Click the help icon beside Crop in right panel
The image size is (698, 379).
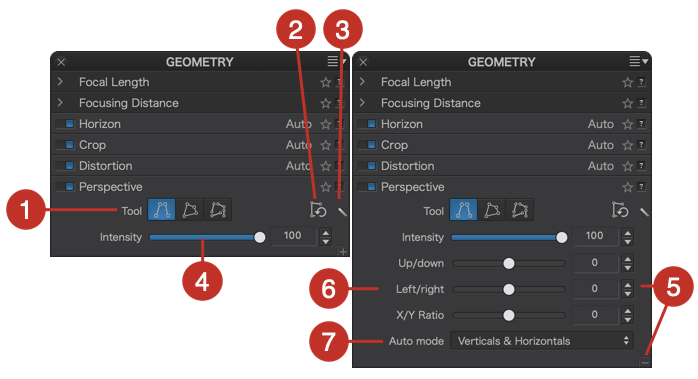641,145
